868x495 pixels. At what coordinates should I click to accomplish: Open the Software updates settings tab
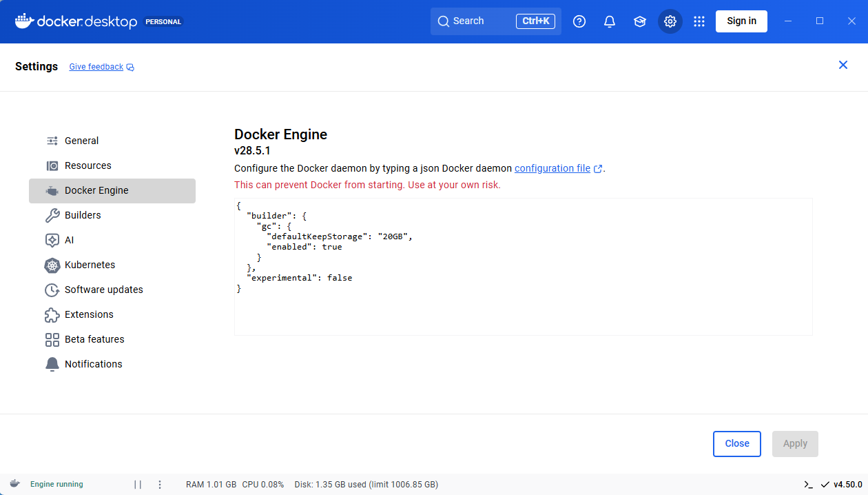112,290
